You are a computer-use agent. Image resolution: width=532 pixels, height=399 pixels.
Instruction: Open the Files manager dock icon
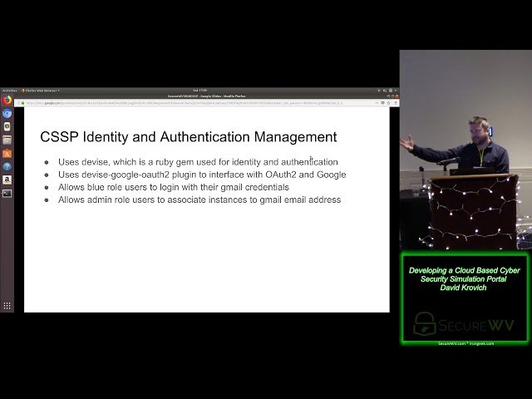7,140
